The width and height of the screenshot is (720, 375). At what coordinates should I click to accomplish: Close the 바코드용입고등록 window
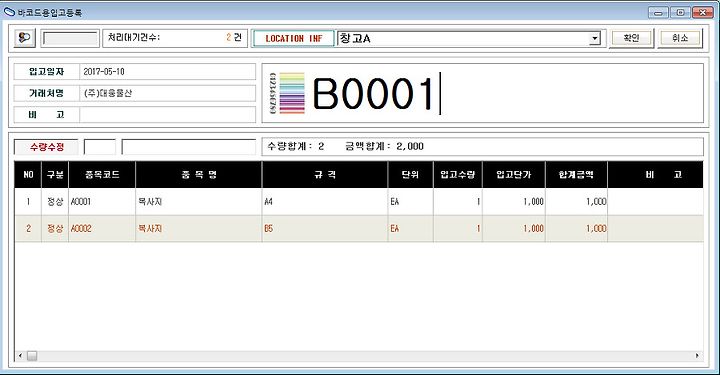pos(703,12)
